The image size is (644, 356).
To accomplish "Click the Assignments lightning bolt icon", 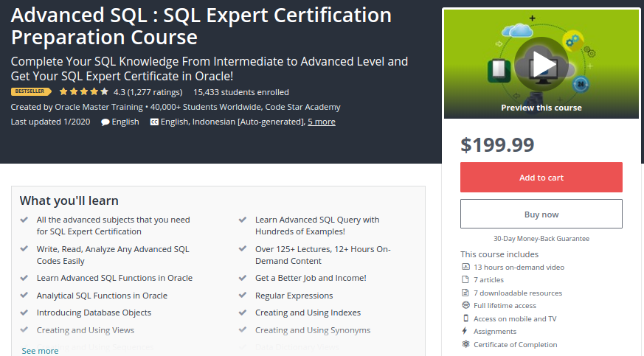I will [465, 330].
